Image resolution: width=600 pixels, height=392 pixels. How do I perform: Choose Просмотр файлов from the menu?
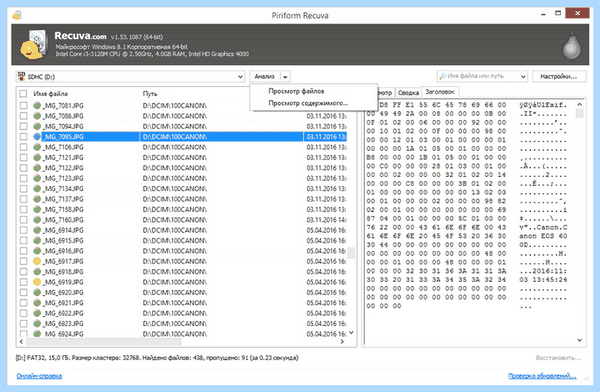pos(296,91)
